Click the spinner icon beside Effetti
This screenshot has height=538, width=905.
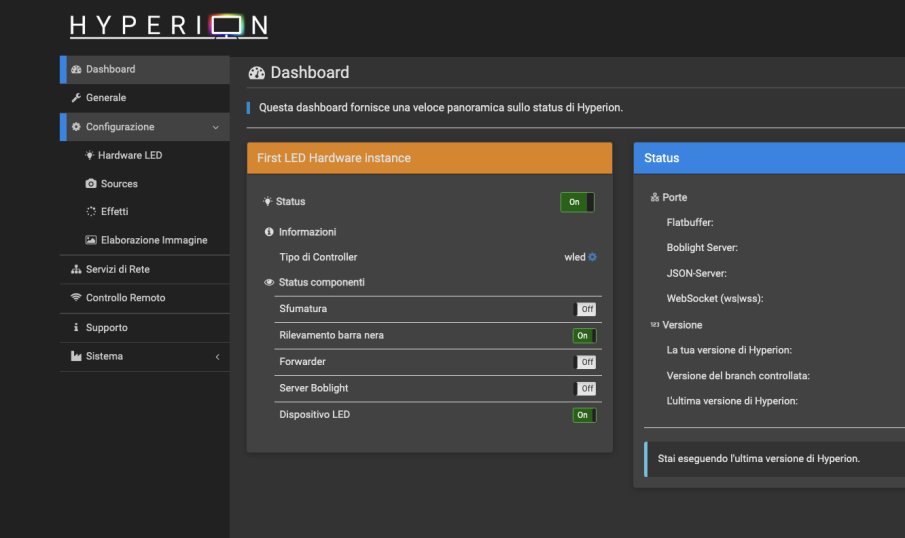tap(91, 212)
